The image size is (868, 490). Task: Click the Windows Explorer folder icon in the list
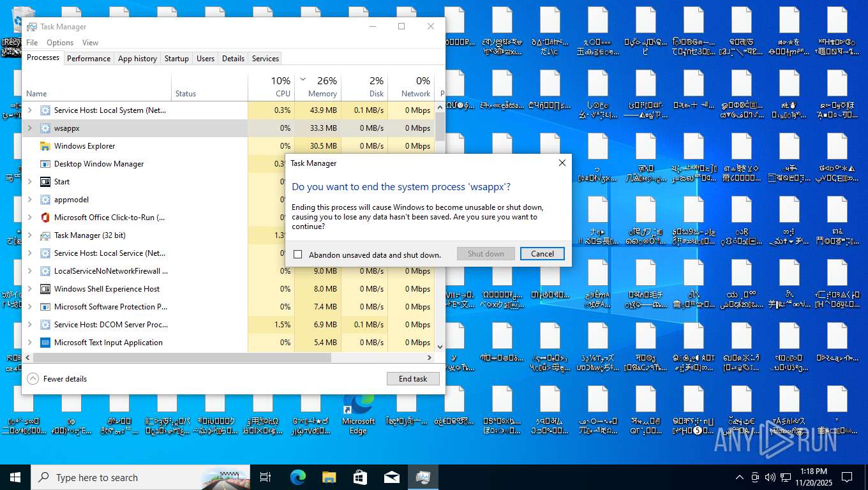[x=45, y=146]
